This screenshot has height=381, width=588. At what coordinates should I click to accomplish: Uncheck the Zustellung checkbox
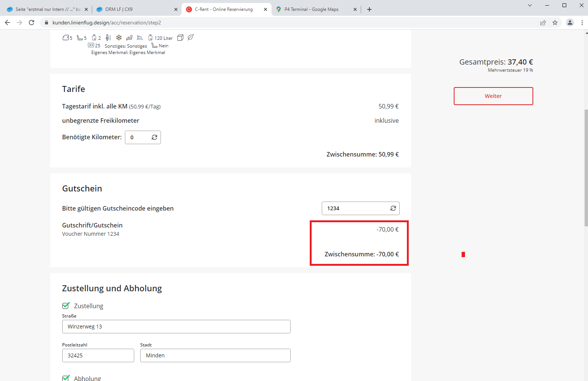tap(66, 306)
